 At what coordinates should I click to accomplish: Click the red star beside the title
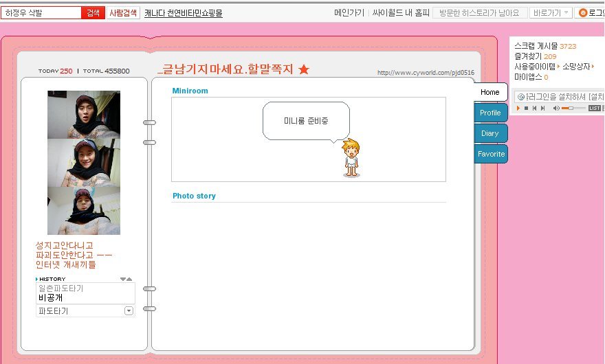[x=304, y=69]
